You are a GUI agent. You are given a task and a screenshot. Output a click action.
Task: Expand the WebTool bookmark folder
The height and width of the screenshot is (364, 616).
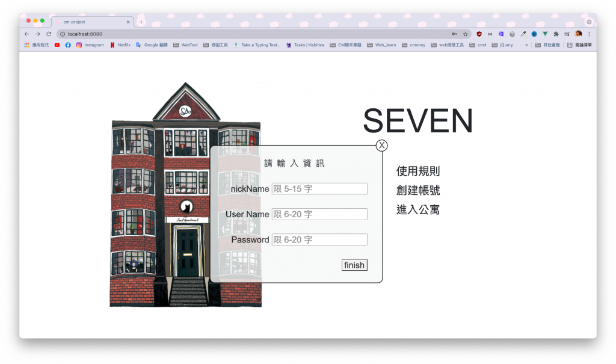click(x=185, y=45)
